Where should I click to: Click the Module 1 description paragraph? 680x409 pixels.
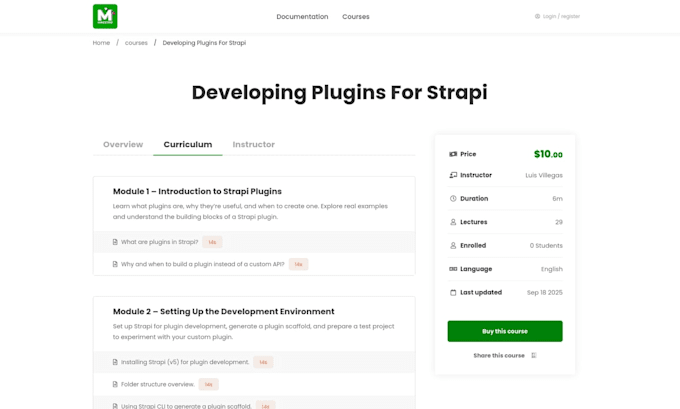point(250,211)
